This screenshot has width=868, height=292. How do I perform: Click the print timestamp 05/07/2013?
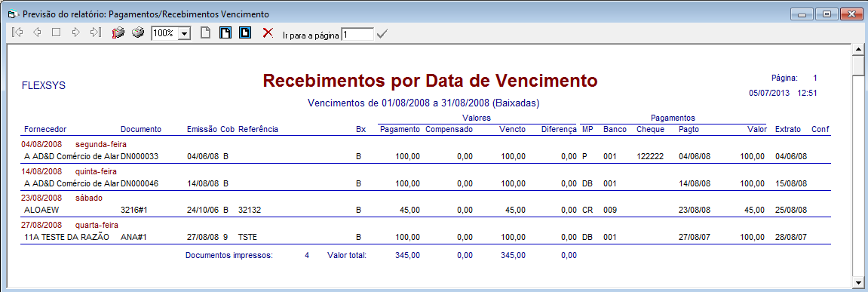click(768, 93)
